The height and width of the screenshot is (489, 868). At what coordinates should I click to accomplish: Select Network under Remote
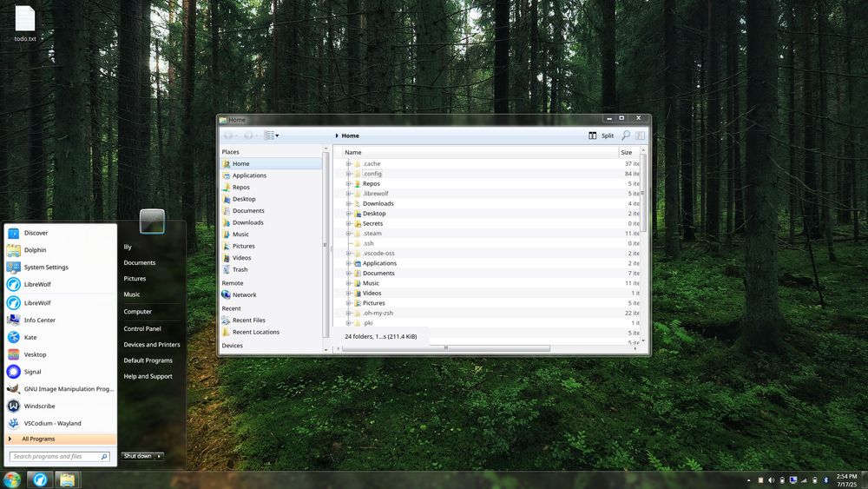271,295
